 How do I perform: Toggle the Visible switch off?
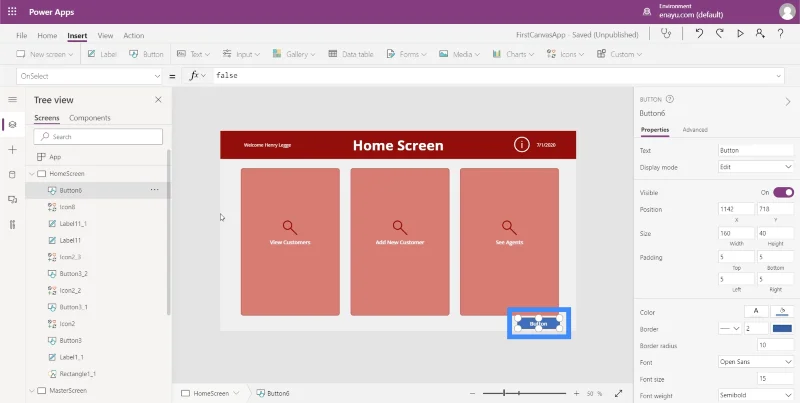point(783,192)
